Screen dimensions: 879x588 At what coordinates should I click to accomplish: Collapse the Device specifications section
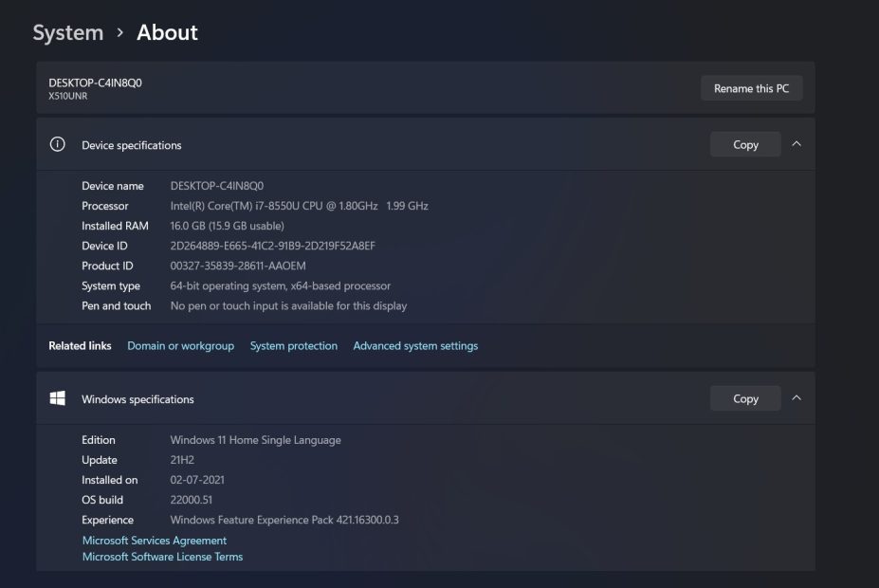(x=797, y=144)
